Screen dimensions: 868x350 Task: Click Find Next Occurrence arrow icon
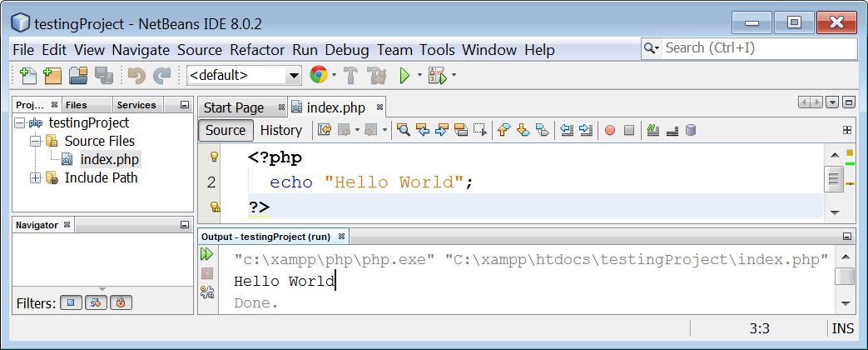[x=442, y=130]
